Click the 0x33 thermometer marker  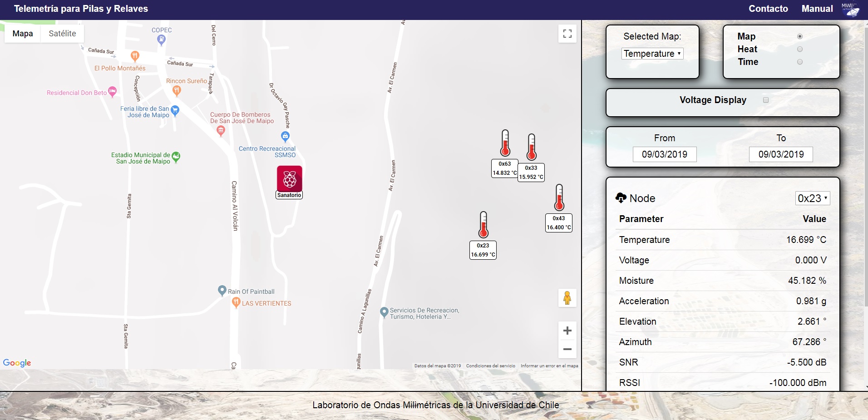pyautogui.click(x=531, y=148)
